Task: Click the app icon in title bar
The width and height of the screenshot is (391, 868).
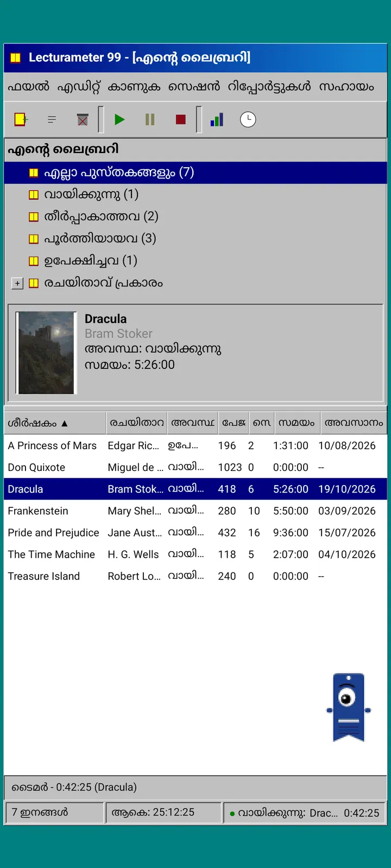Action: [x=16, y=58]
